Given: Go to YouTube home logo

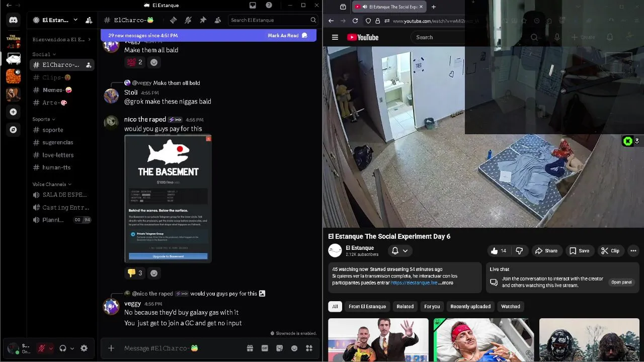Looking at the screenshot, I should point(362,37).
